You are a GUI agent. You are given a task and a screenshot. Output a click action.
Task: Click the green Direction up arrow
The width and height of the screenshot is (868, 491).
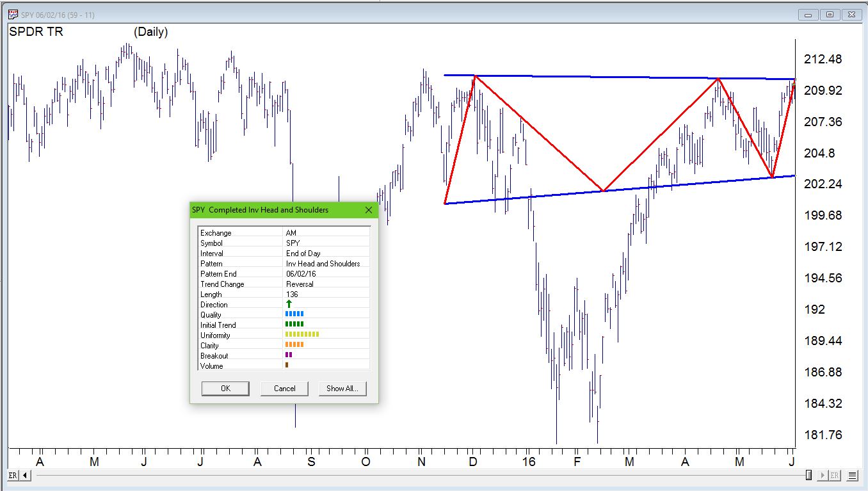coord(289,304)
